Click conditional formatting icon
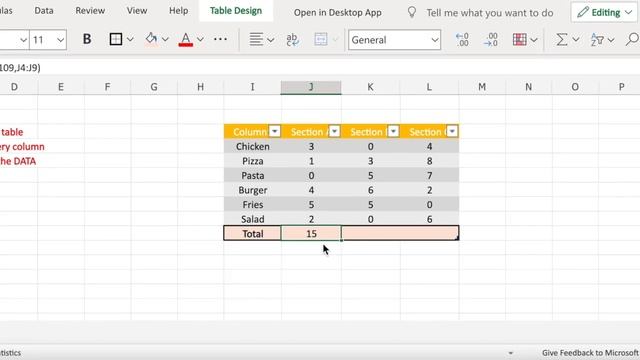 tap(520, 40)
